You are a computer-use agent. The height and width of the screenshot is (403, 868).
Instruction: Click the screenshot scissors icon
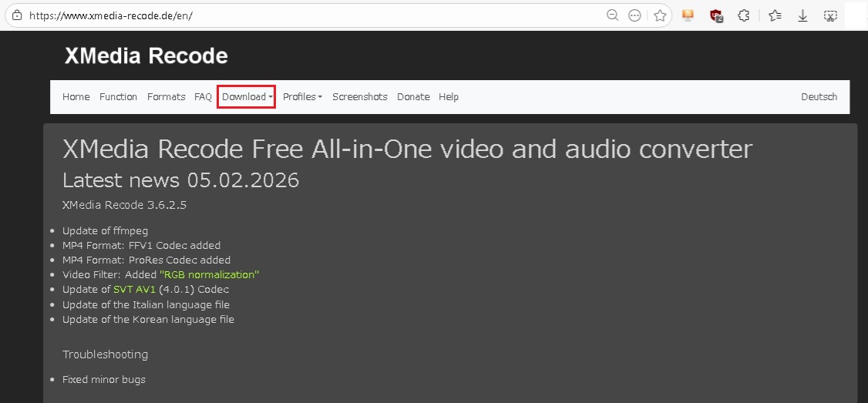pyautogui.click(x=829, y=15)
